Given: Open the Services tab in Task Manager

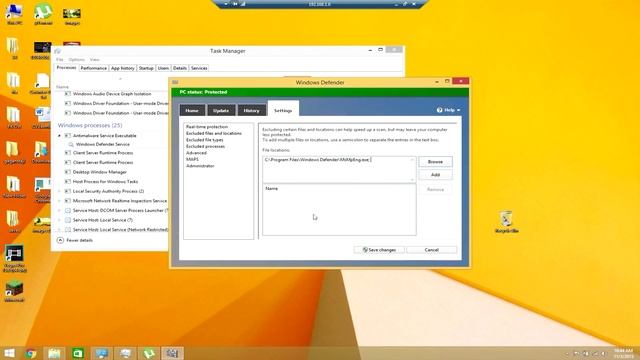Looking at the screenshot, I should [199, 68].
